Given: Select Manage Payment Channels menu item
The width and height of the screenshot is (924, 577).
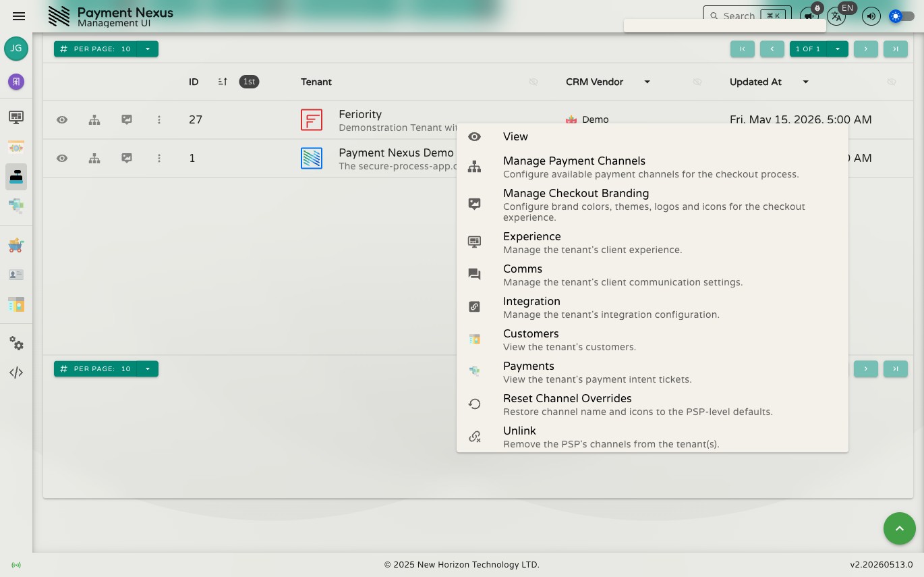Looking at the screenshot, I should pyautogui.click(x=652, y=167).
